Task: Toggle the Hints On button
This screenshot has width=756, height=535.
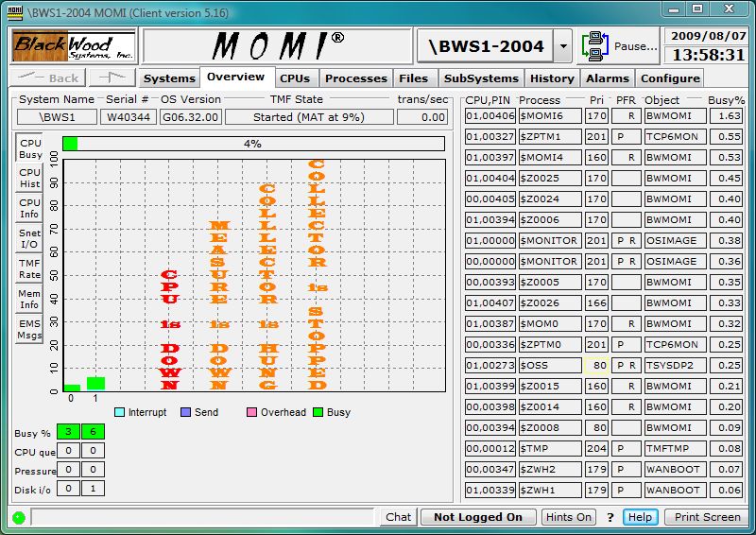Action: click(569, 517)
